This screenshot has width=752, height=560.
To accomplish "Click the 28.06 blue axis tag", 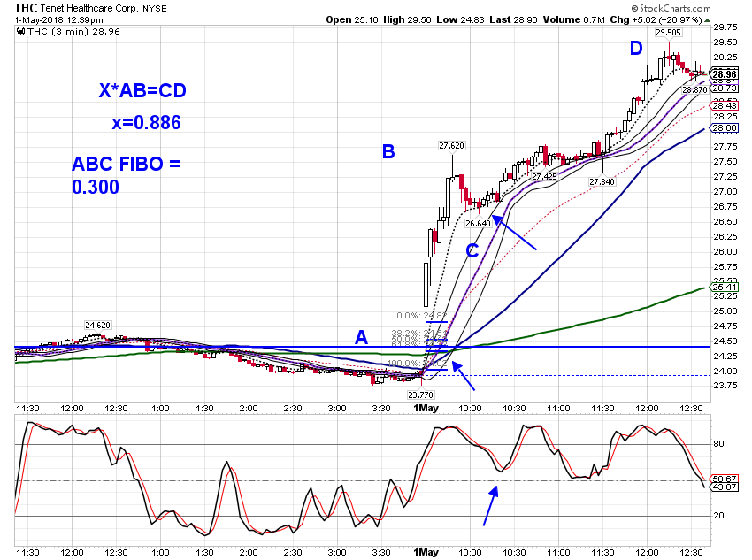I will pos(724,128).
